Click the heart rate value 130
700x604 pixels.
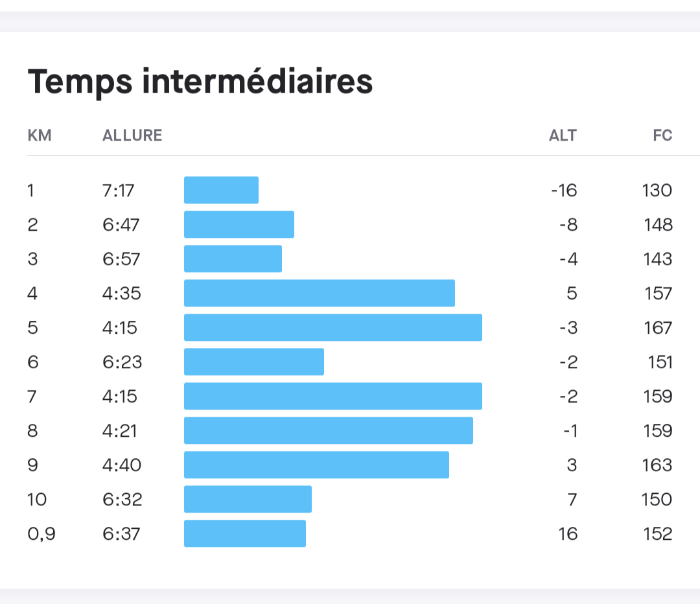tap(658, 191)
